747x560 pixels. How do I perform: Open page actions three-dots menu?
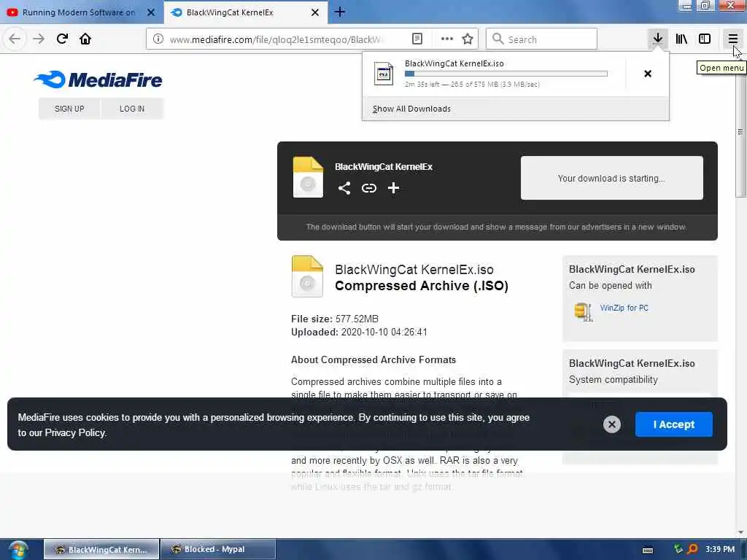[447, 39]
